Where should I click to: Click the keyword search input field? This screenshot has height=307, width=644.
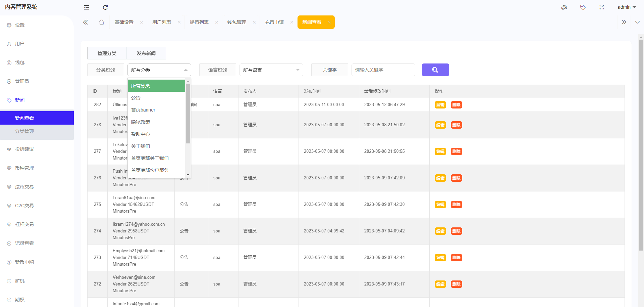383,70
